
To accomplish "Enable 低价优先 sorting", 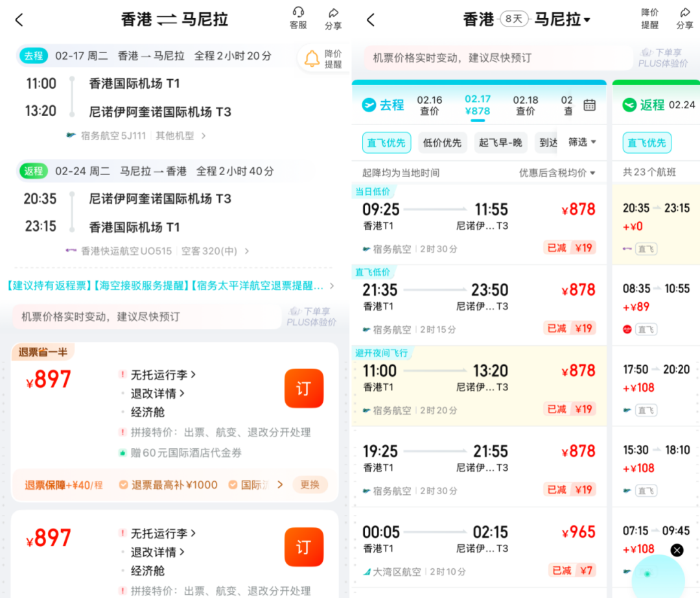I will point(442,143).
